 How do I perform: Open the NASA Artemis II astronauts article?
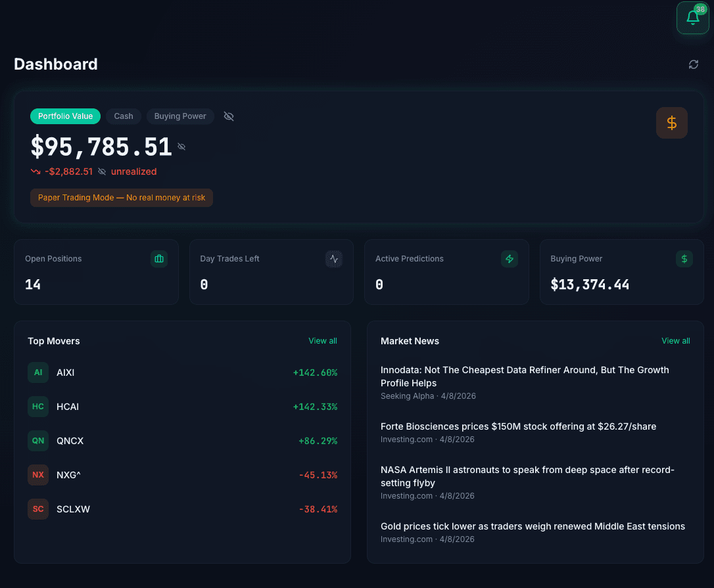pos(527,476)
